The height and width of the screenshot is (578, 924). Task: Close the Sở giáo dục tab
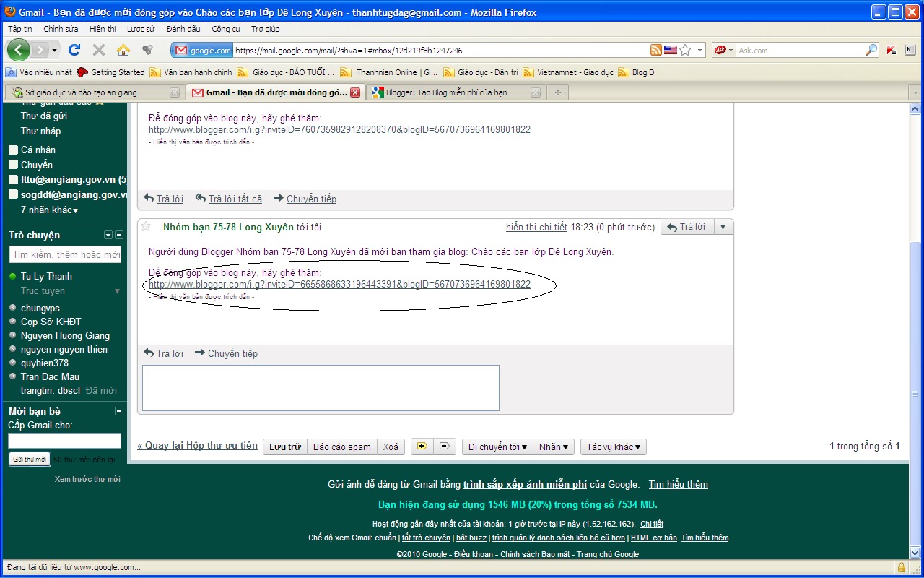click(x=174, y=92)
